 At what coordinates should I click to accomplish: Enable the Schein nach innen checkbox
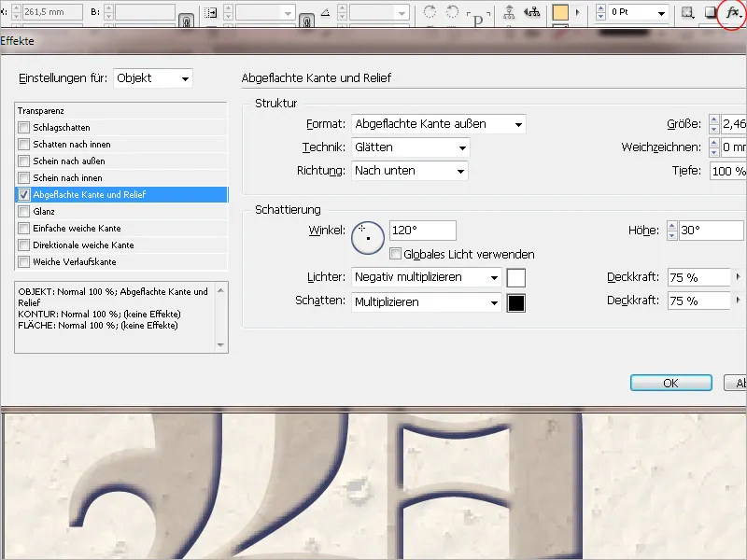point(24,178)
